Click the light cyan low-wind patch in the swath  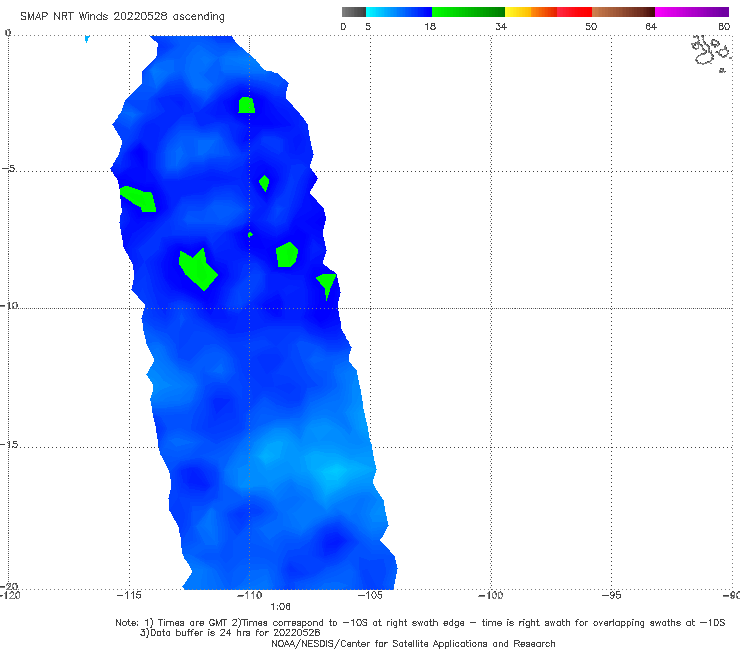tap(335, 472)
